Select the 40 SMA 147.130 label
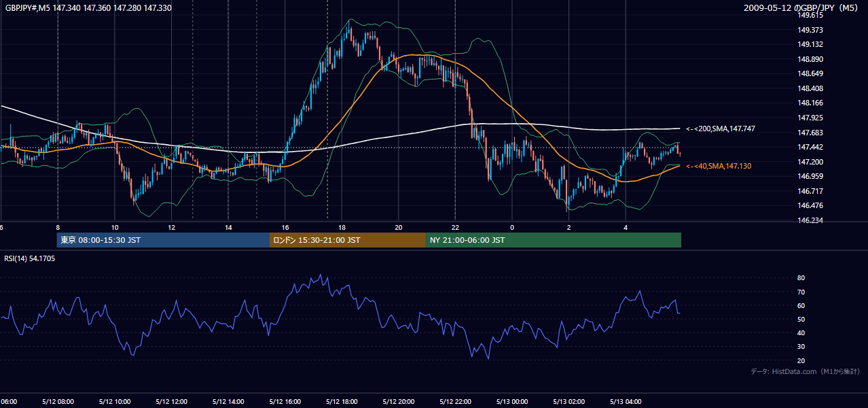The height and width of the screenshot is (408, 868). point(719,166)
